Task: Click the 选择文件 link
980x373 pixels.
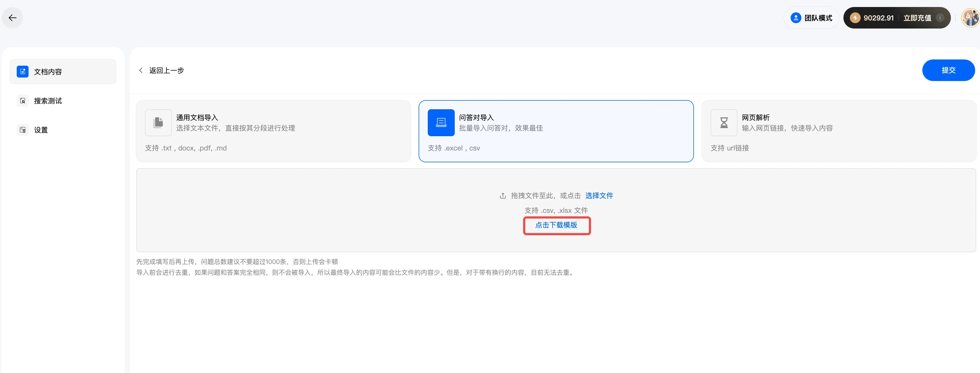Action: 599,195
